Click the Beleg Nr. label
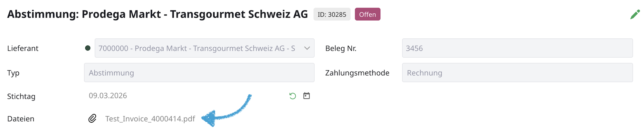 [x=341, y=48]
